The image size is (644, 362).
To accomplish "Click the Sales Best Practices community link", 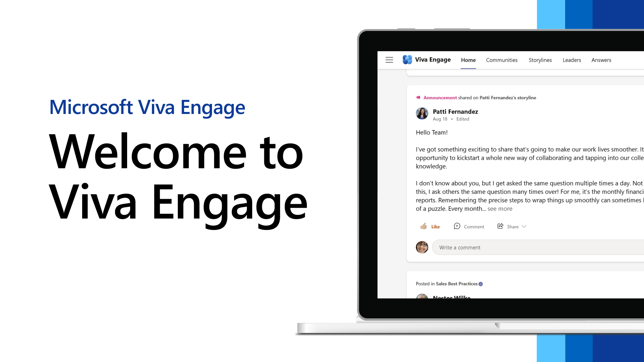I will [x=457, y=283].
